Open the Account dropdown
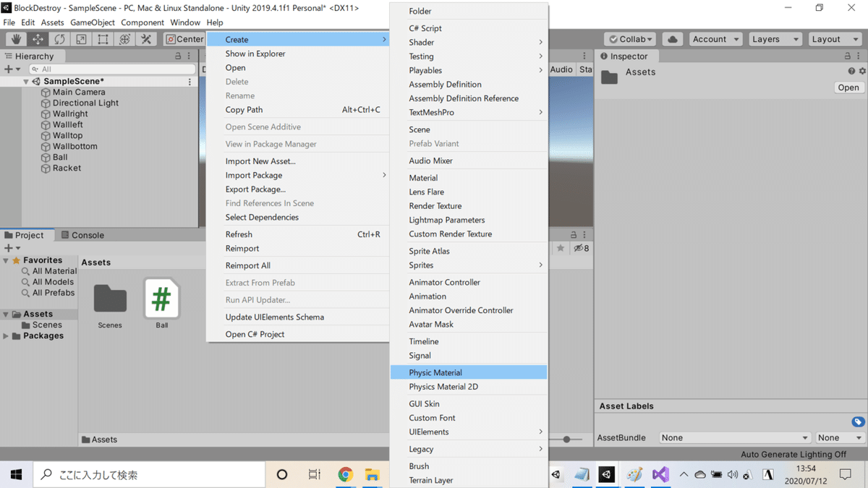This screenshot has height=488, width=868. (x=716, y=39)
